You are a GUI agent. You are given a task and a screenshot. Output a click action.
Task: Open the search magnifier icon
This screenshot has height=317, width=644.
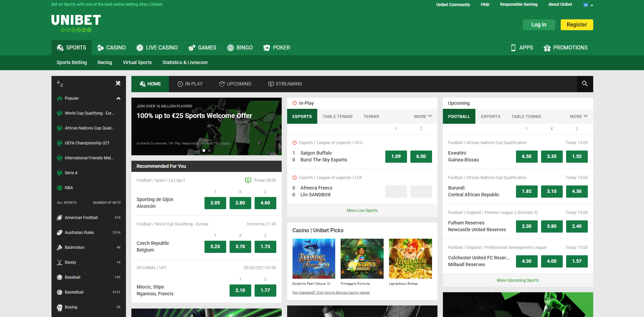585,84
